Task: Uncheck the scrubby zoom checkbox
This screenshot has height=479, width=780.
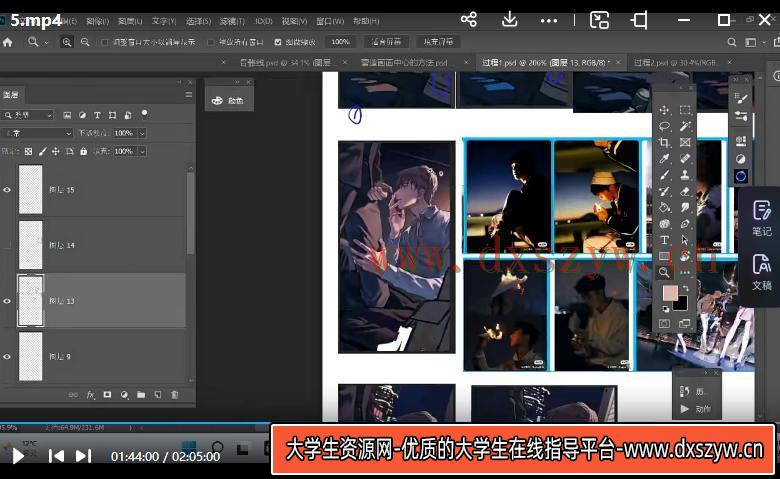Action: coord(278,42)
